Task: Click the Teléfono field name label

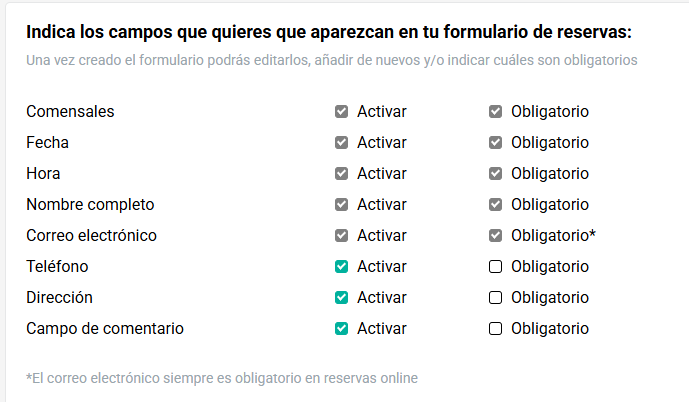Action: [x=57, y=267]
